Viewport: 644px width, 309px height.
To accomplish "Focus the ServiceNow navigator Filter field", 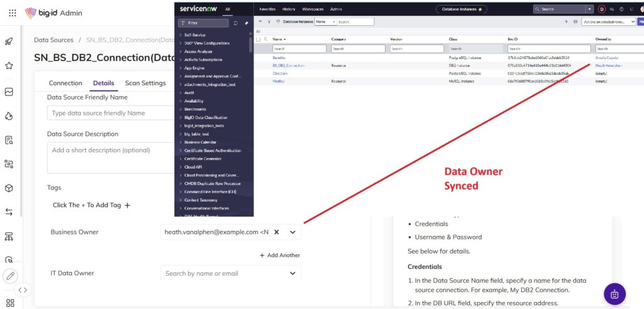I will (203, 23).
